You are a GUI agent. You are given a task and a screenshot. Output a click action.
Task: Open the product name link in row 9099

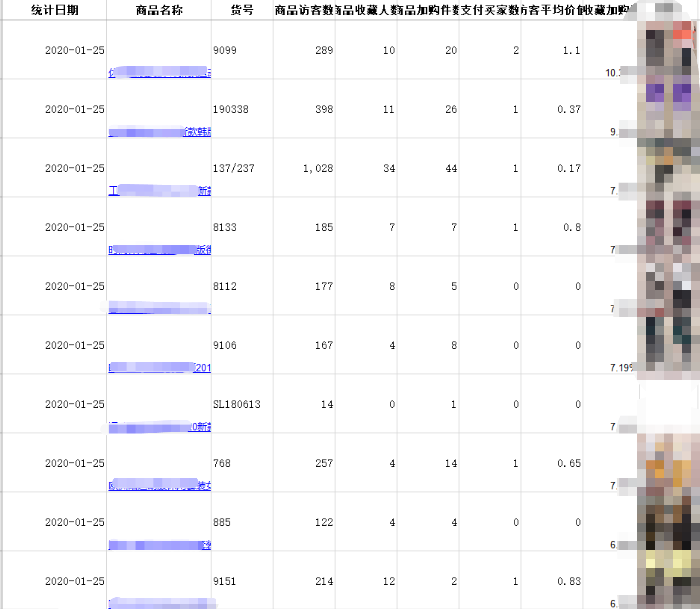coord(160,72)
